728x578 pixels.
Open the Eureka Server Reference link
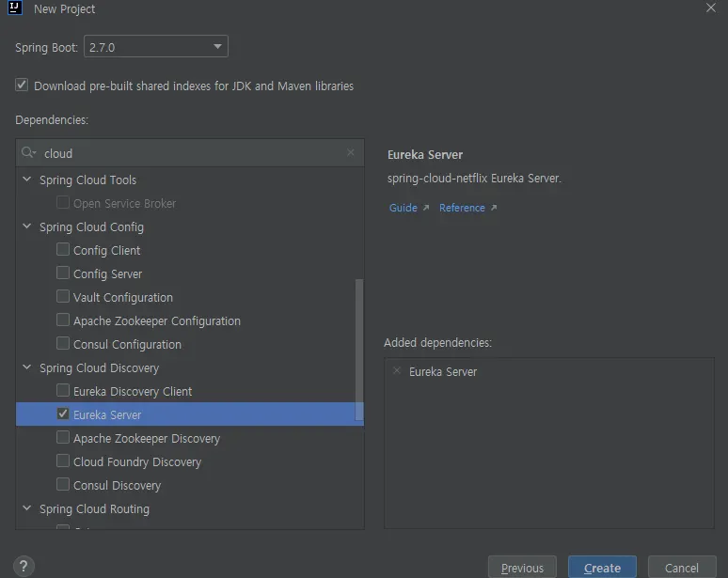click(x=463, y=208)
